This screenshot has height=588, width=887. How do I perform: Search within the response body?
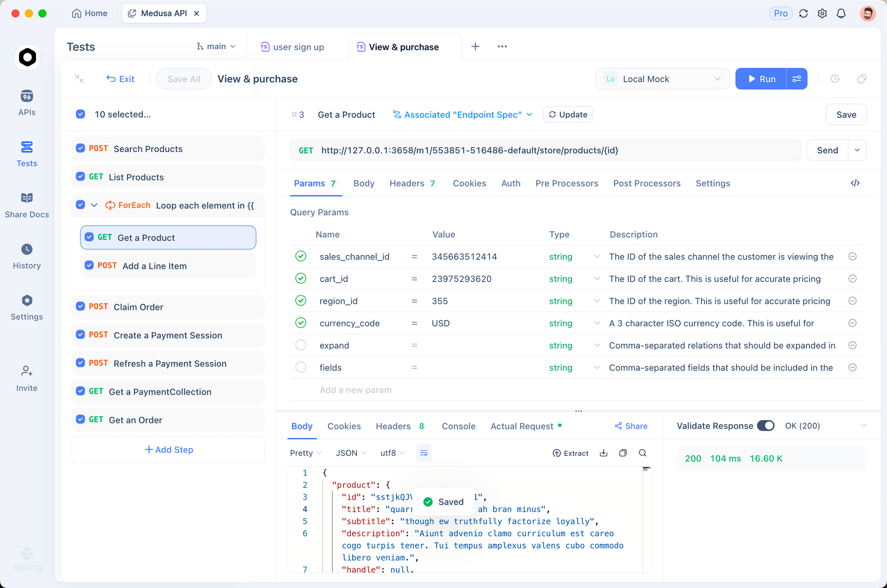[643, 453]
